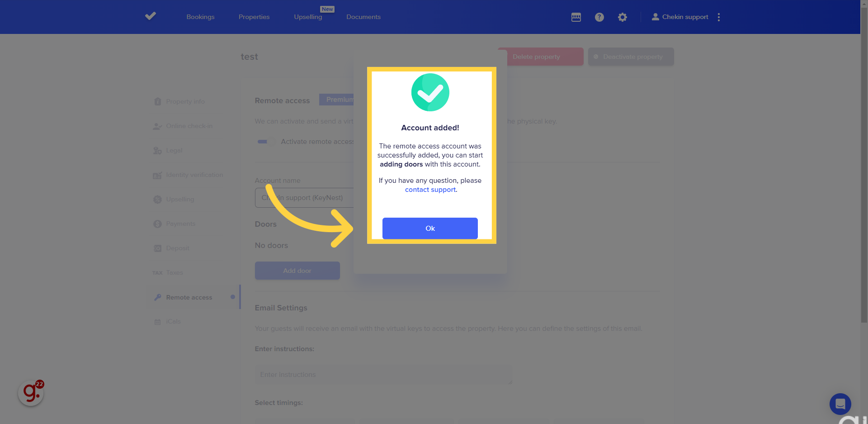
Task: Open the Upselling menu item
Action: pos(308,17)
